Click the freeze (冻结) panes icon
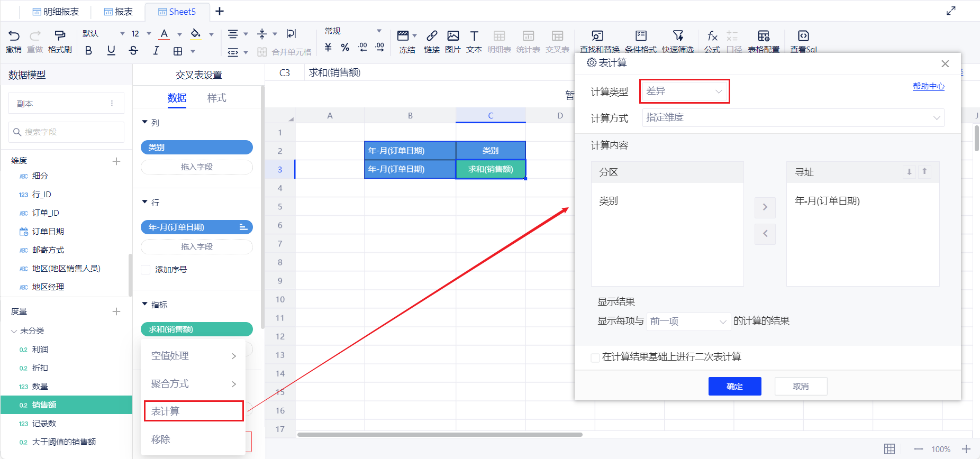 403,36
